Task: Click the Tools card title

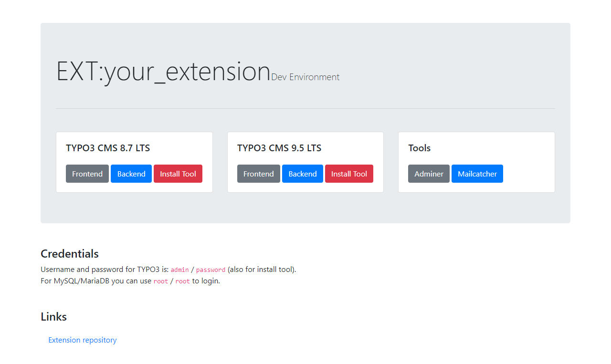Action: pos(420,148)
